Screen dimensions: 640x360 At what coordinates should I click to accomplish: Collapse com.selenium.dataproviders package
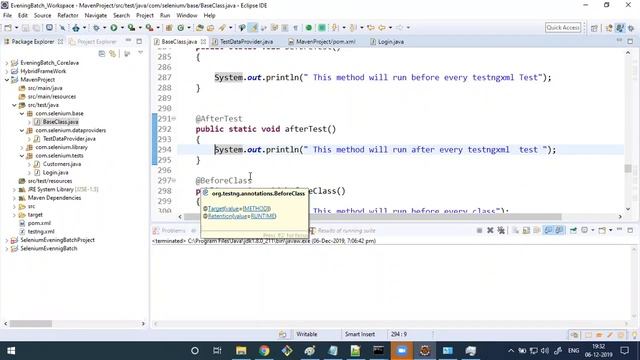22,130
